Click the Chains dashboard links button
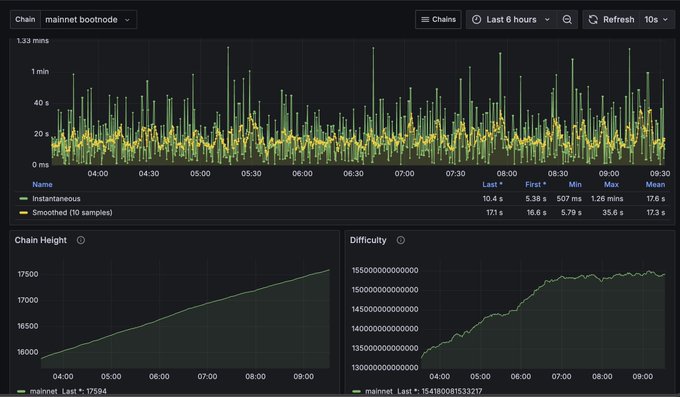This screenshot has height=397, width=680. point(438,20)
